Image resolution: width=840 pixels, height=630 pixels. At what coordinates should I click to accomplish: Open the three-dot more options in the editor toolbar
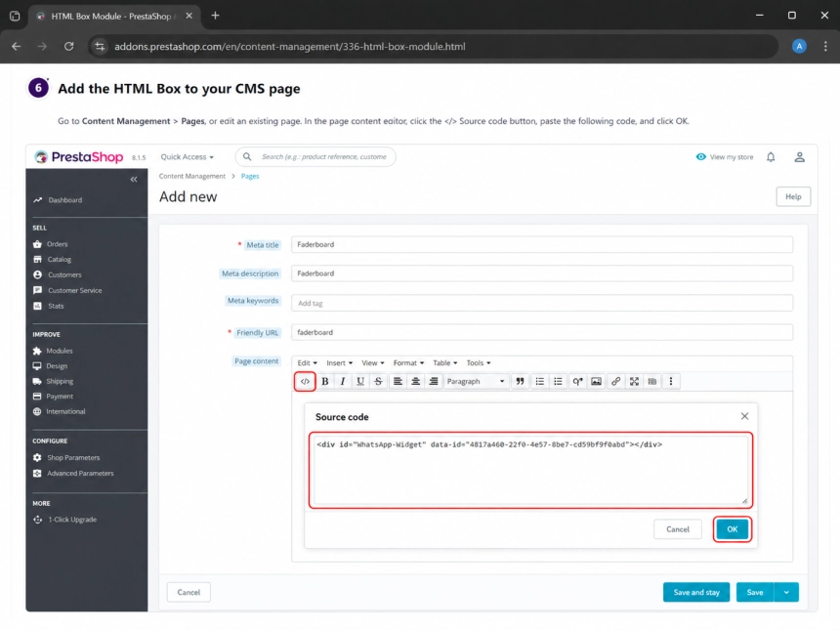click(x=671, y=382)
